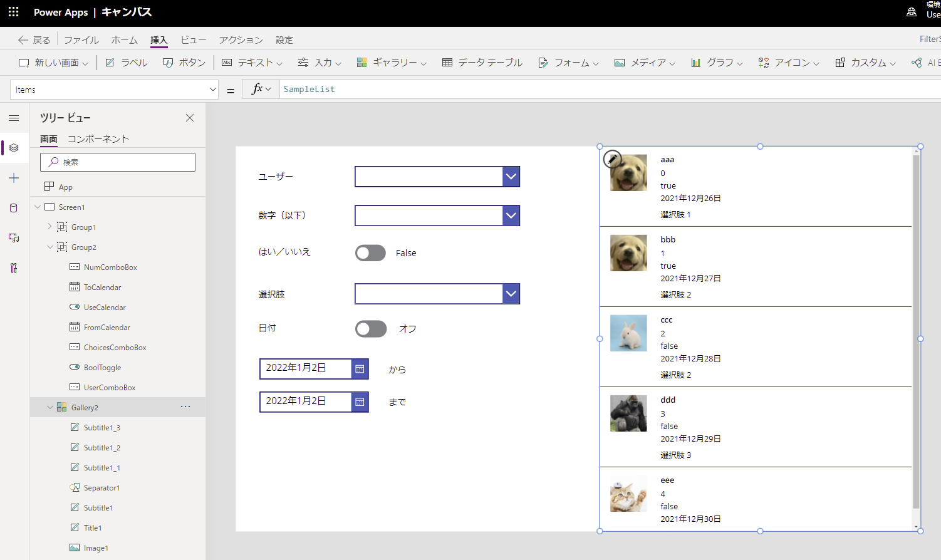Click the gallery edit pencil icon
This screenshot has width=941, height=560.
(612, 159)
